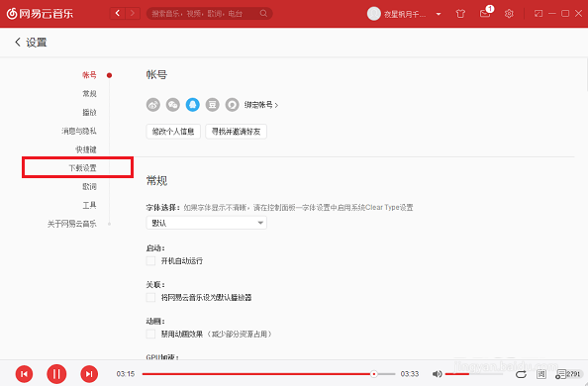Click the Weibo account binding icon

(x=153, y=105)
